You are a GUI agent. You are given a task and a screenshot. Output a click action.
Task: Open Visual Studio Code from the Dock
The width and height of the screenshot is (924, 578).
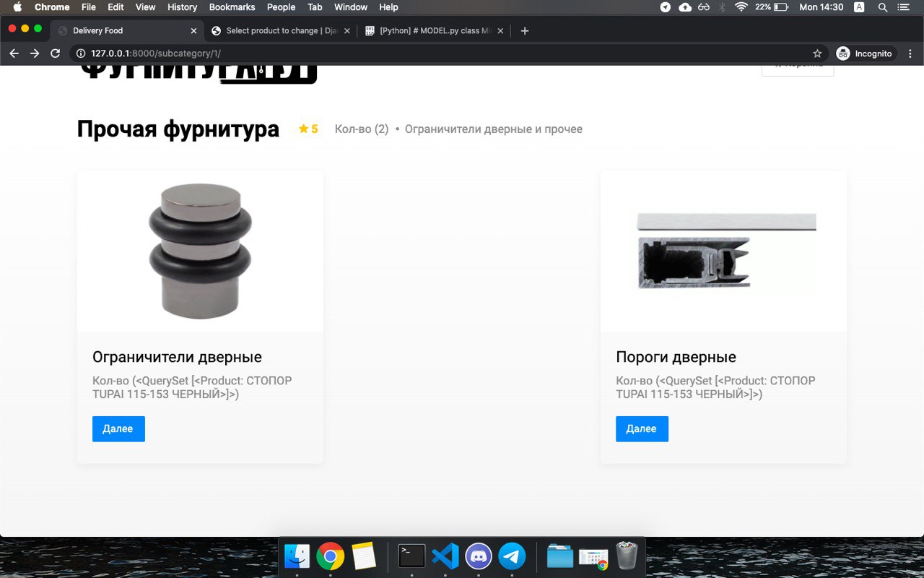click(445, 556)
